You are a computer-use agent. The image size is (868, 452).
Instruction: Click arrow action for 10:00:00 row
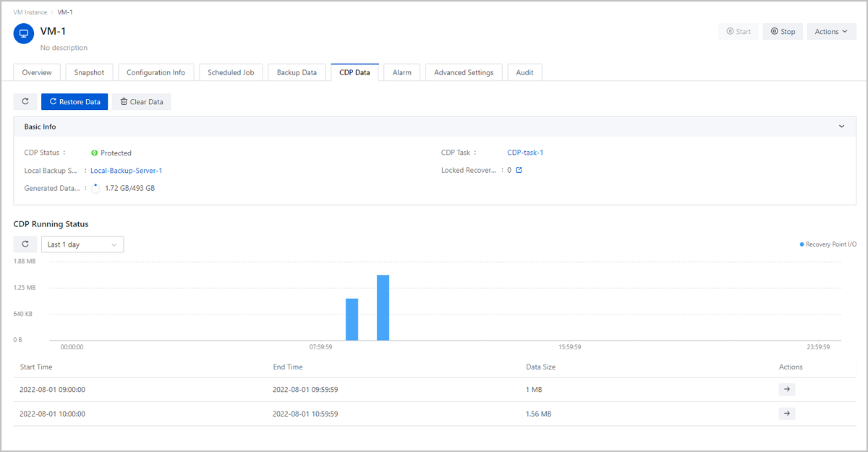point(787,414)
